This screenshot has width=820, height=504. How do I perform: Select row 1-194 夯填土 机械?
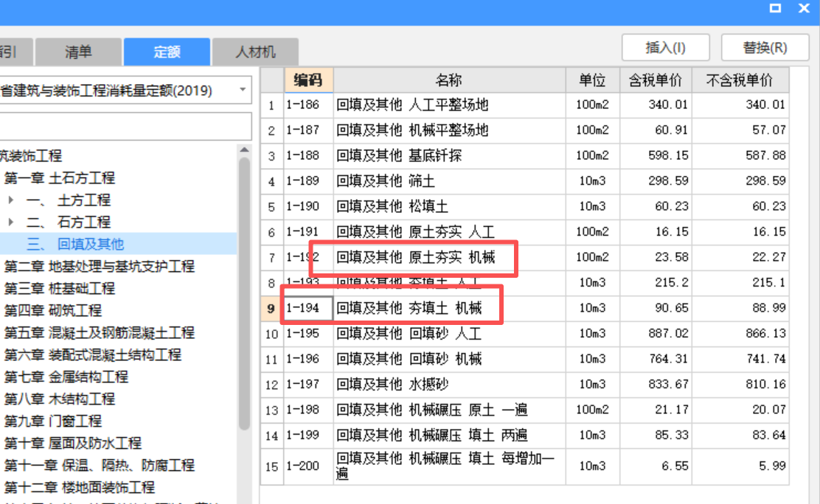pos(442,308)
